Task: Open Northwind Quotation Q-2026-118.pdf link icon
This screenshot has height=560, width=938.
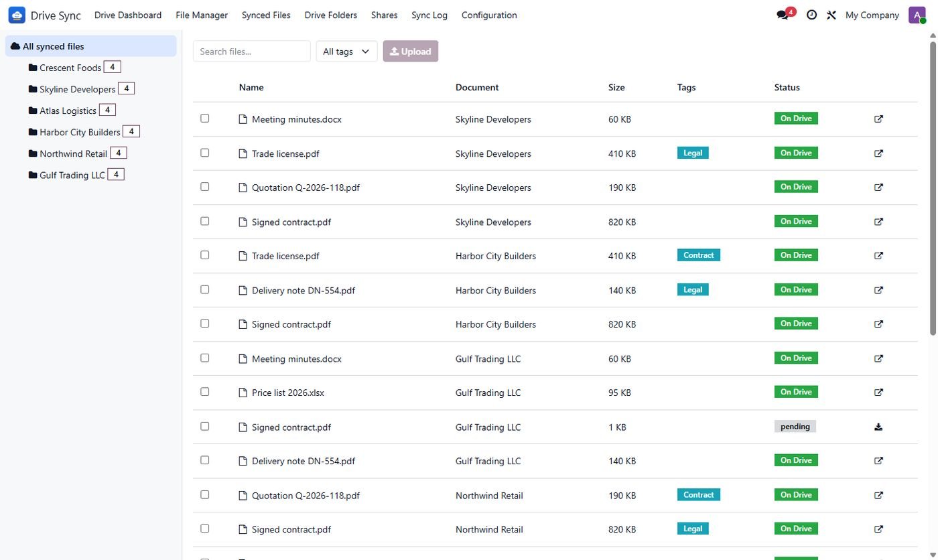Action: click(x=878, y=496)
